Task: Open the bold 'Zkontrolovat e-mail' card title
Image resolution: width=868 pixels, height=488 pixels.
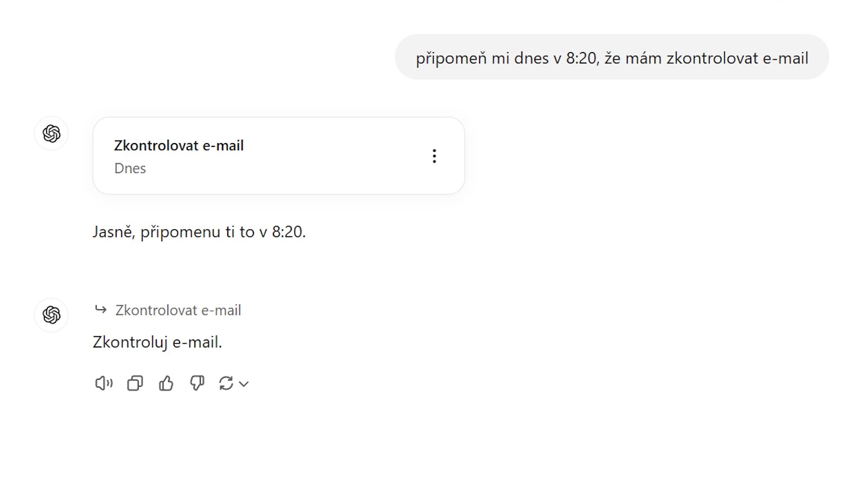Action: click(x=178, y=145)
